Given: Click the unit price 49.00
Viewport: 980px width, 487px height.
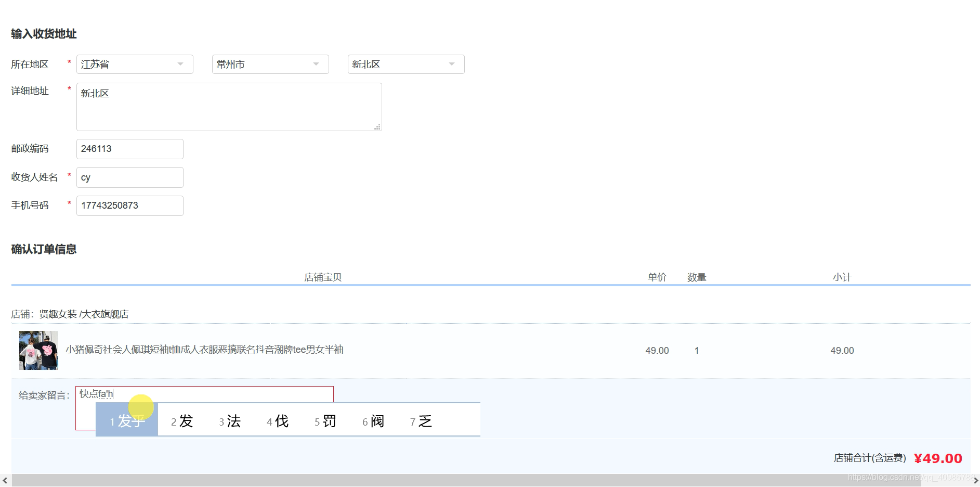Looking at the screenshot, I should click(x=657, y=351).
